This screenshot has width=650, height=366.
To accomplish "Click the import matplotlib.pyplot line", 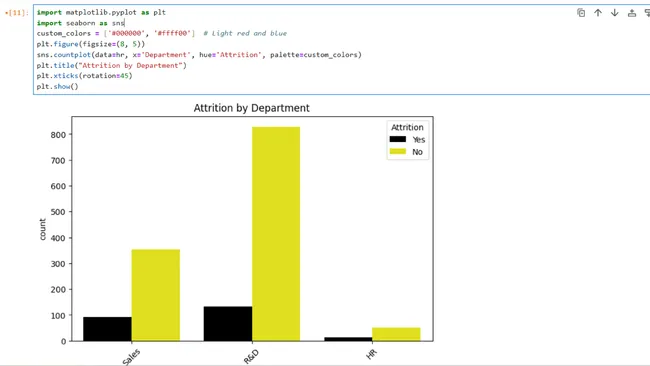I will click(101, 12).
